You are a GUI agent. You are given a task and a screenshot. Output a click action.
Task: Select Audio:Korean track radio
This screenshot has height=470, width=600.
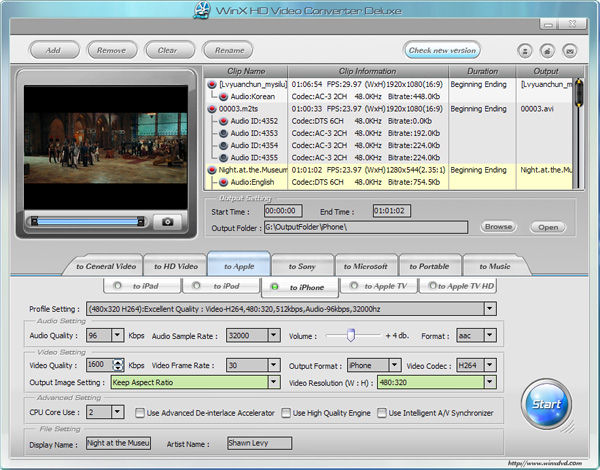(223, 96)
